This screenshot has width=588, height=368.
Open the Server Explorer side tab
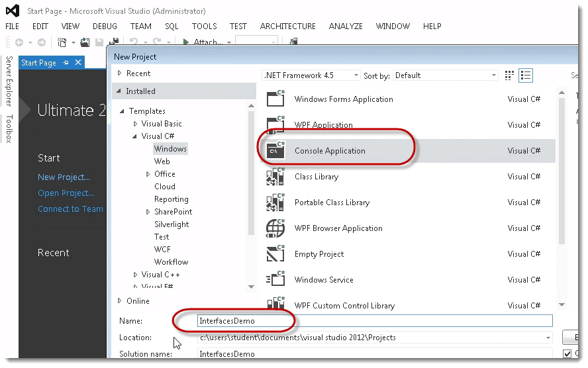(9, 81)
